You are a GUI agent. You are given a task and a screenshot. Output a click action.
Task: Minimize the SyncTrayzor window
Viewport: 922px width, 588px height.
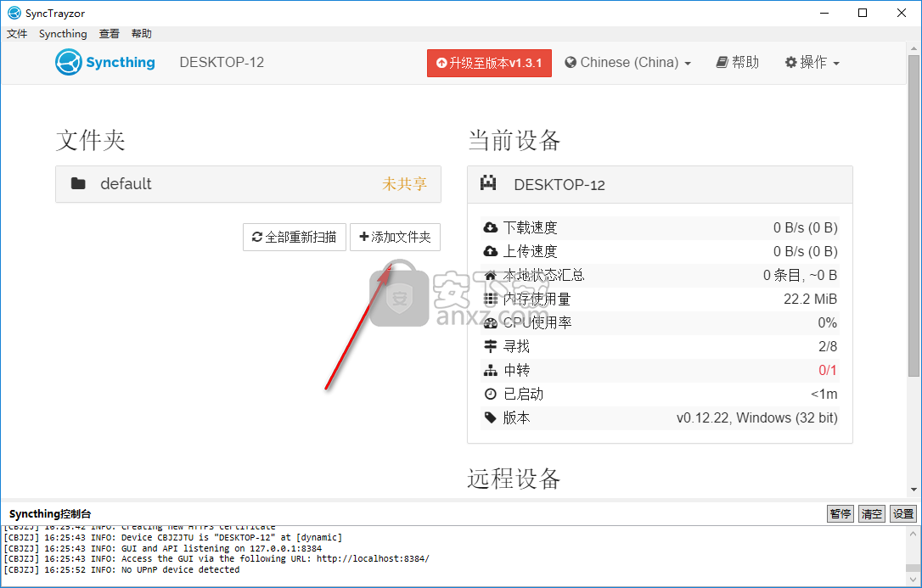point(824,13)
